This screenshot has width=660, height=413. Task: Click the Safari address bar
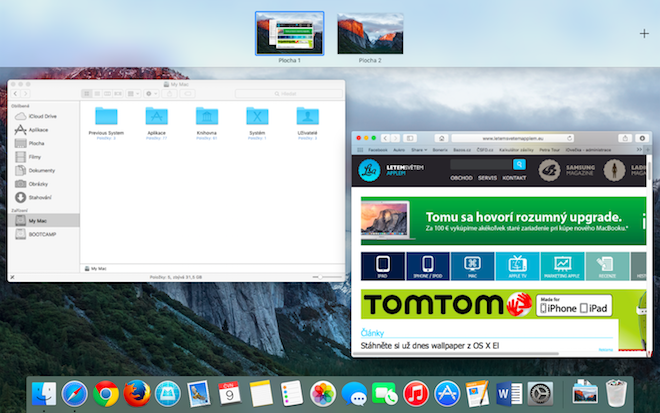(513, 138)
